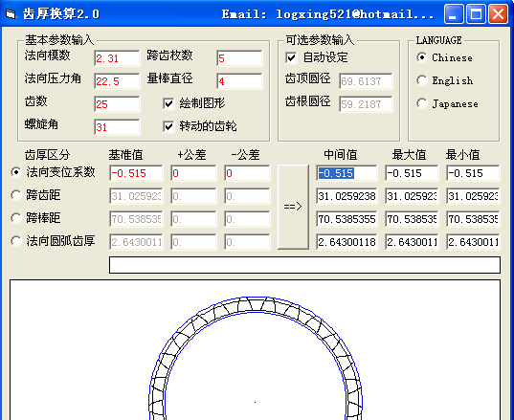This screenshot has width=514, height=420.
Task: Click the 基本参数输入 group label
Action: pyautogui.click(x=59, y=40)
